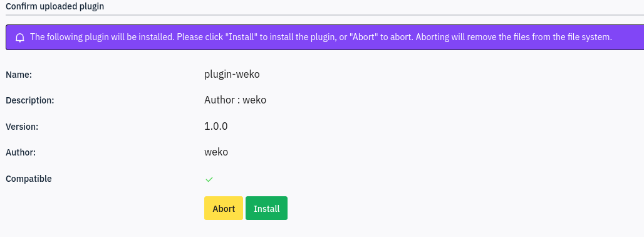
Task: Click the green Compatible checkmark icon
Action: (x=209, y=179)
